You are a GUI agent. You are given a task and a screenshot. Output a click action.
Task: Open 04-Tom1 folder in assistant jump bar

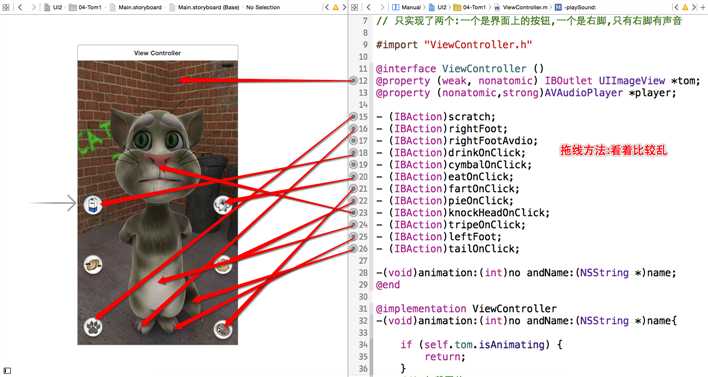[470, 7]
